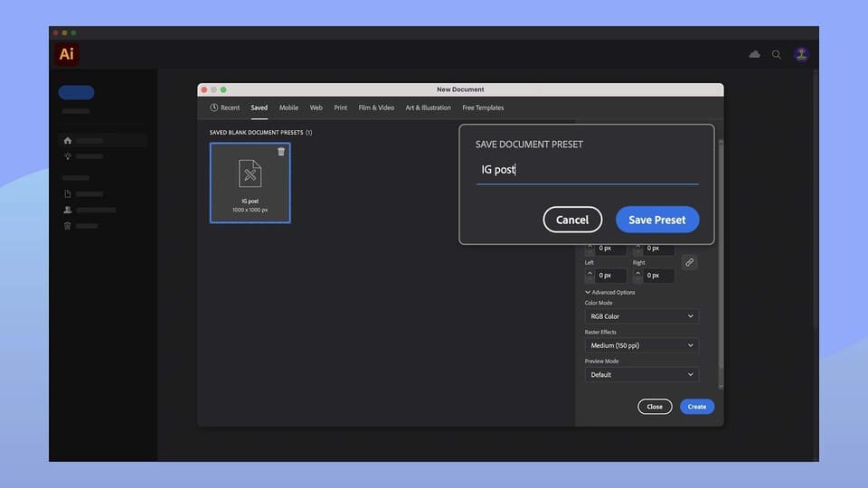Open the Color Mode dropdown
This screenshot has height=488, width=868.
pyautogui.click(x=641, y=316)
